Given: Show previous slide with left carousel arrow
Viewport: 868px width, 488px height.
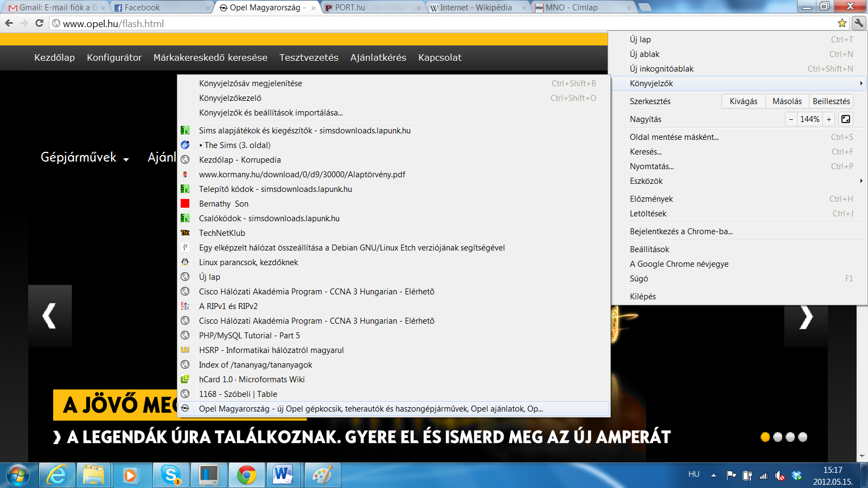Looking at the screenshot, I should 50,316.
